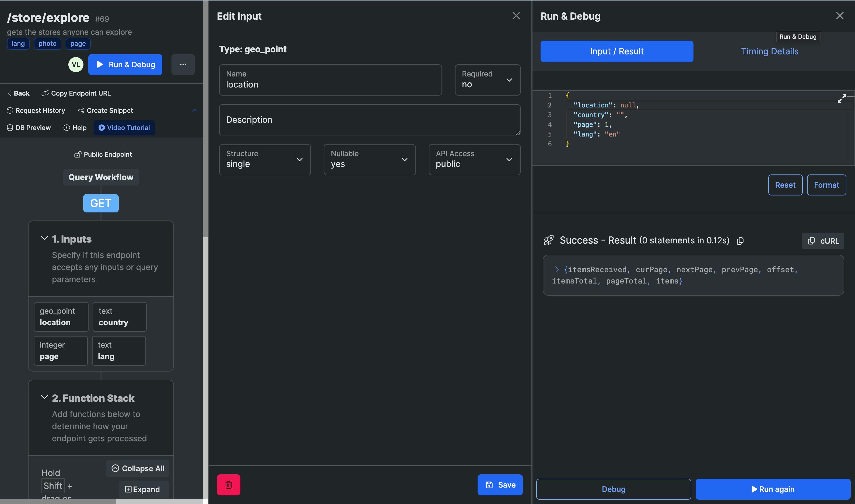This screenshot has height=504, width=855.
Task: Open the Help info link
Action: pos(75,128)
